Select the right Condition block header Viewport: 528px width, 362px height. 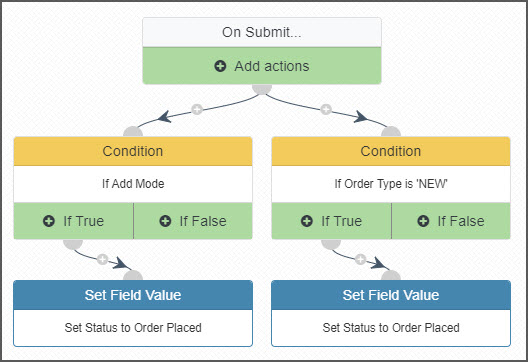coord(391,151)
